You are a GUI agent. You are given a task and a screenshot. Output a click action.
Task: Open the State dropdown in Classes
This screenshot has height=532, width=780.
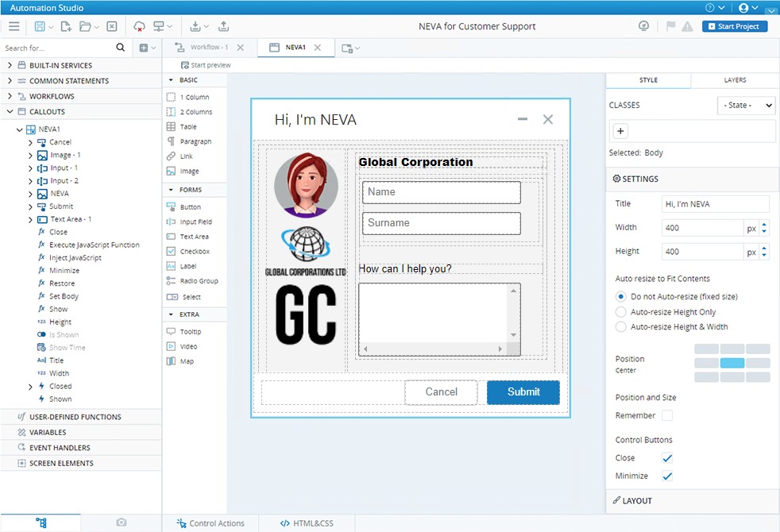tap(746, 105)
